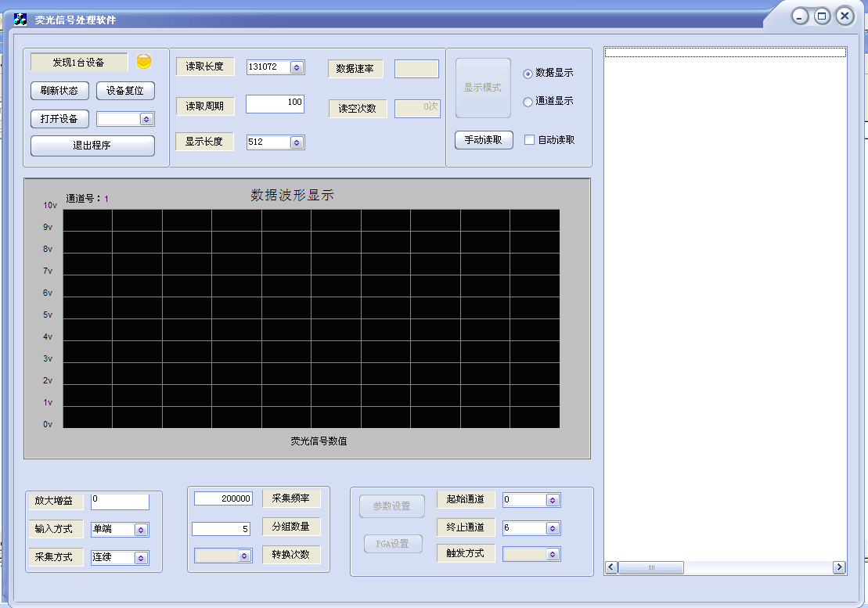
Task: Click the yellow device status indicator
Action: point(144,62)
